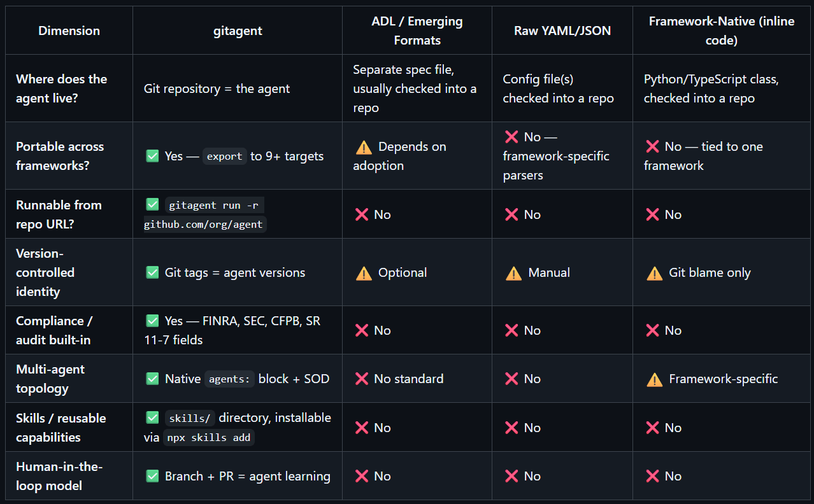Click the red cross before "No — framework-specific parsers"
This screenshot has height=504, width=814.
click(x=511, y=137)
